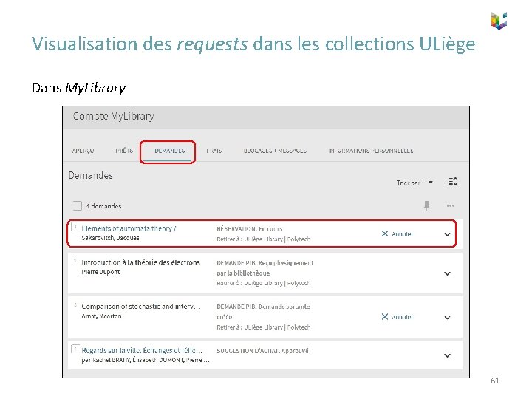Screen dimensions: 532x399
Task: Check the Regards sur la ville checkbox
Action: 75,349
